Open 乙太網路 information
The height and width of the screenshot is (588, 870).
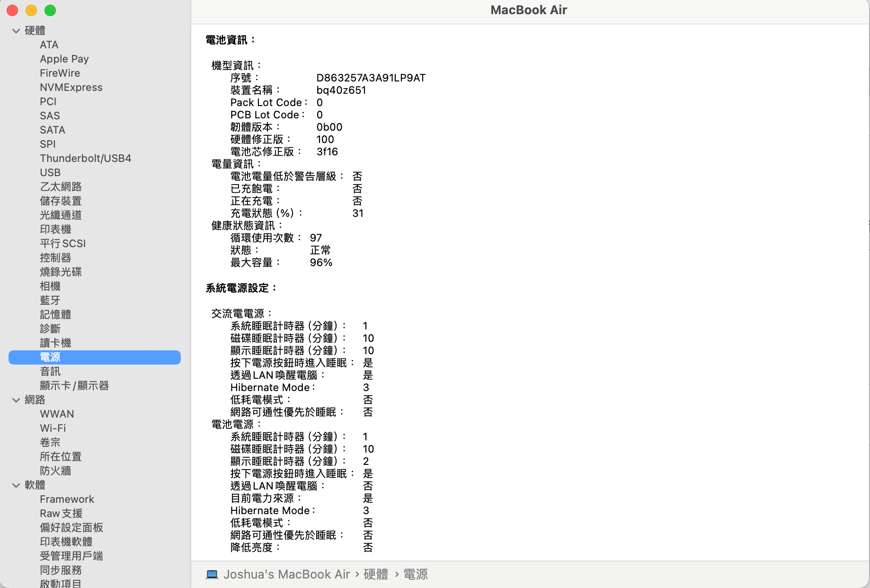coord(61,187)
